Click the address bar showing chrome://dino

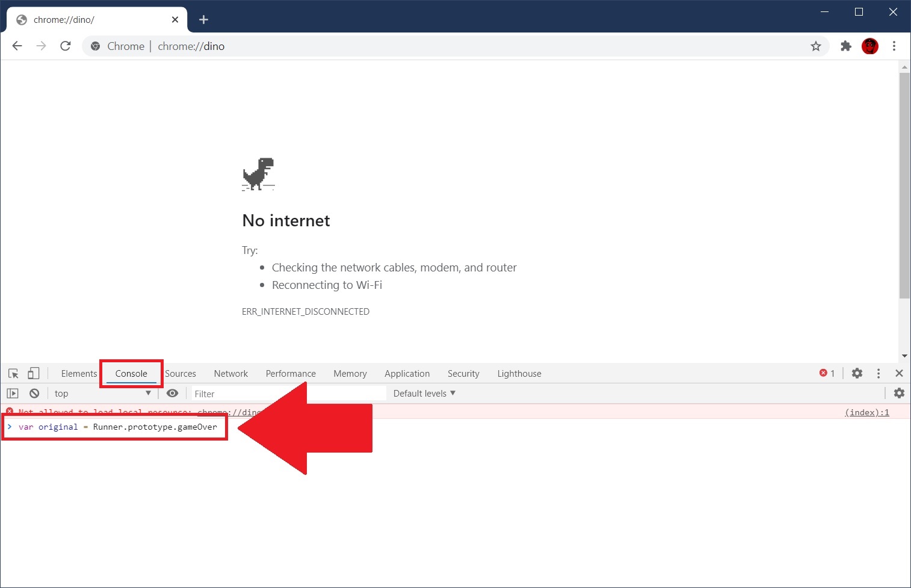pyautogui.click(x=455, y=46)
